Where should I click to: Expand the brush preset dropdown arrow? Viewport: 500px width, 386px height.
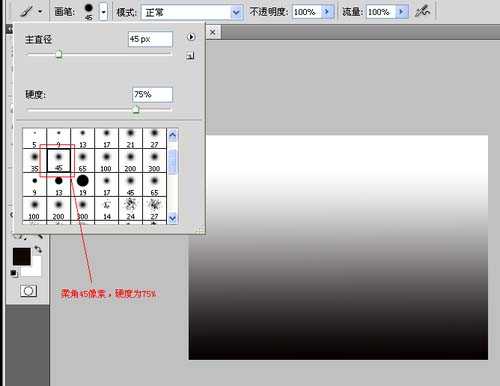click(104, 12)
